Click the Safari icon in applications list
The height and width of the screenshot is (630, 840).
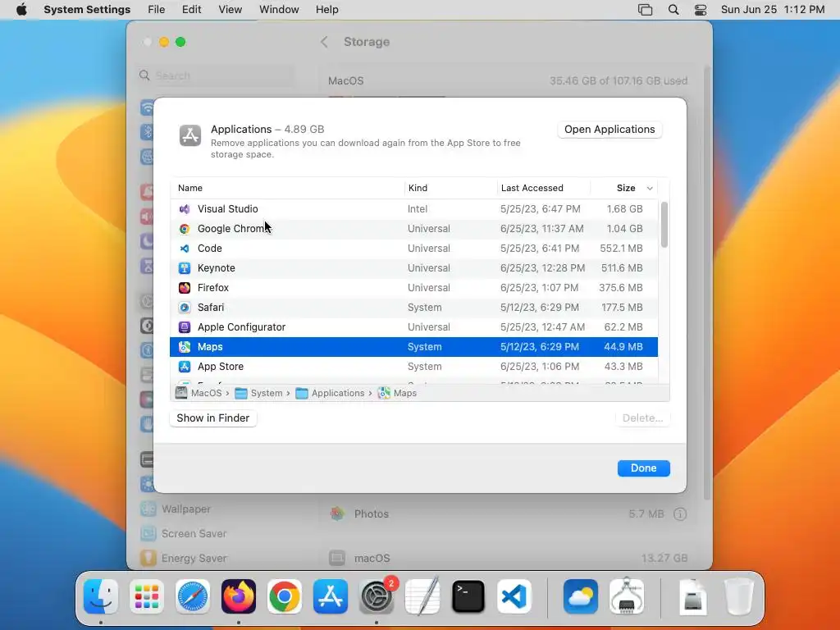pyautogui.click(x=185, y=308)
